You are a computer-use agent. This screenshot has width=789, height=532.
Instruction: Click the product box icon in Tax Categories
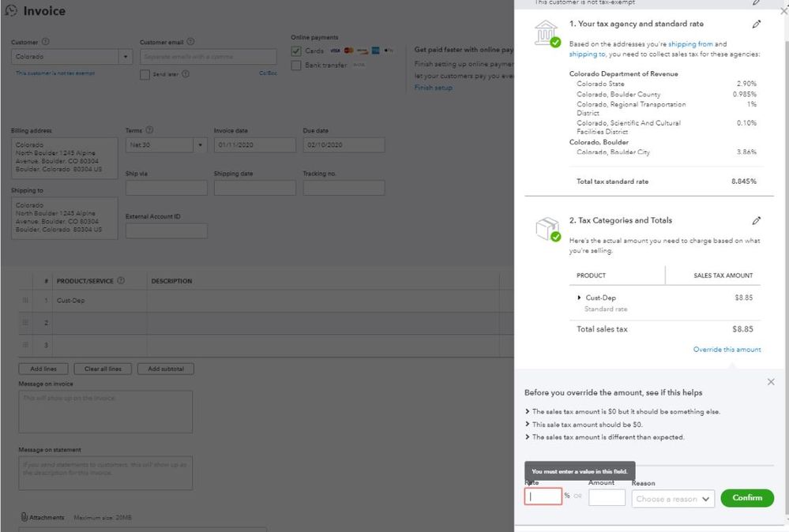tap(547, 229)
